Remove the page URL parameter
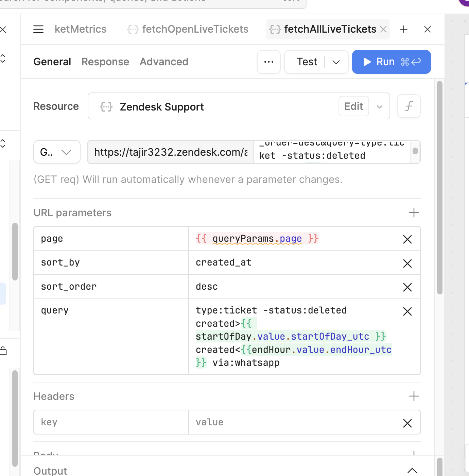Viewport: 469px width, 476px height. 407,239
